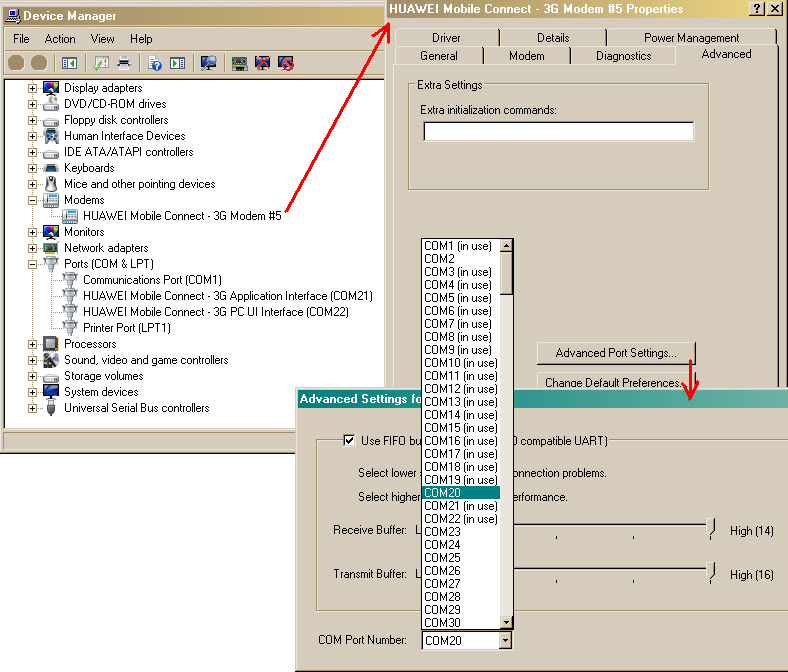The width and height of the screenshot is (788, 672).
Task: Click the Printer Port (LPT1) icon
Action: [x=70, y=328]
